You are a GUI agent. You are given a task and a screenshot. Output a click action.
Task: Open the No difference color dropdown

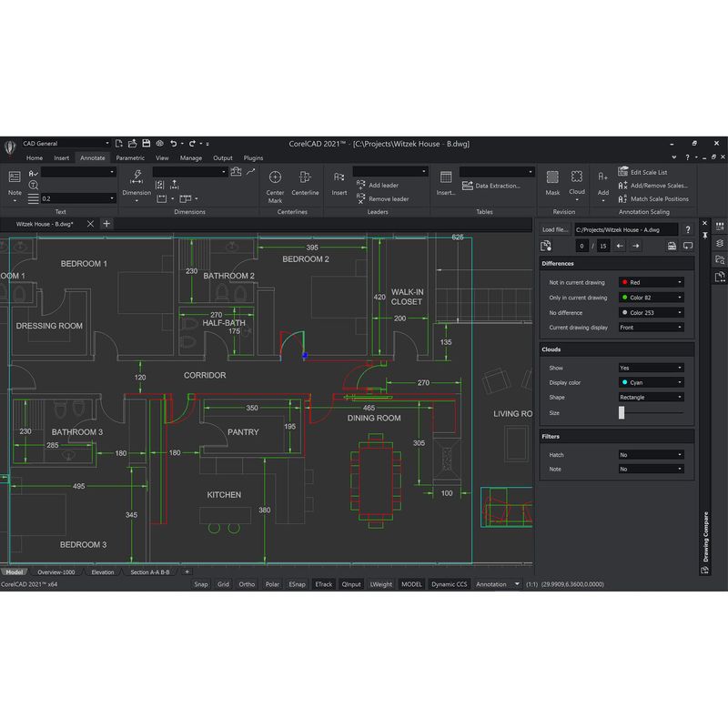click(651, 312)
